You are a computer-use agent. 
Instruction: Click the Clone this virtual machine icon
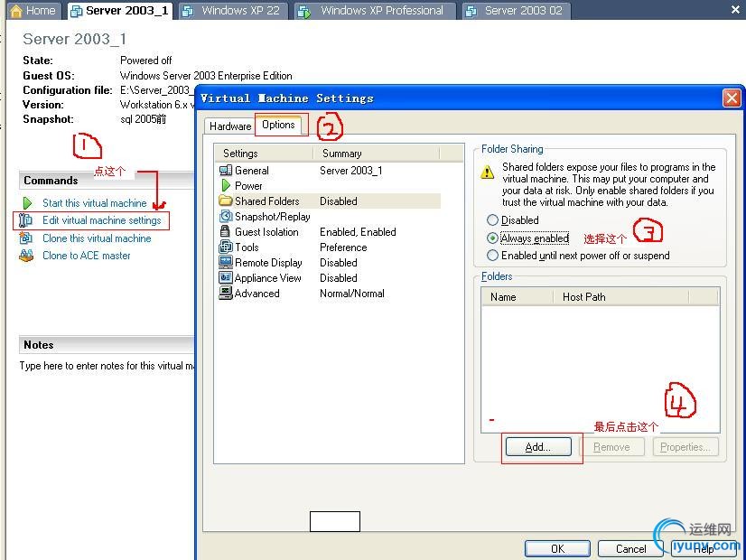(25, 238)
